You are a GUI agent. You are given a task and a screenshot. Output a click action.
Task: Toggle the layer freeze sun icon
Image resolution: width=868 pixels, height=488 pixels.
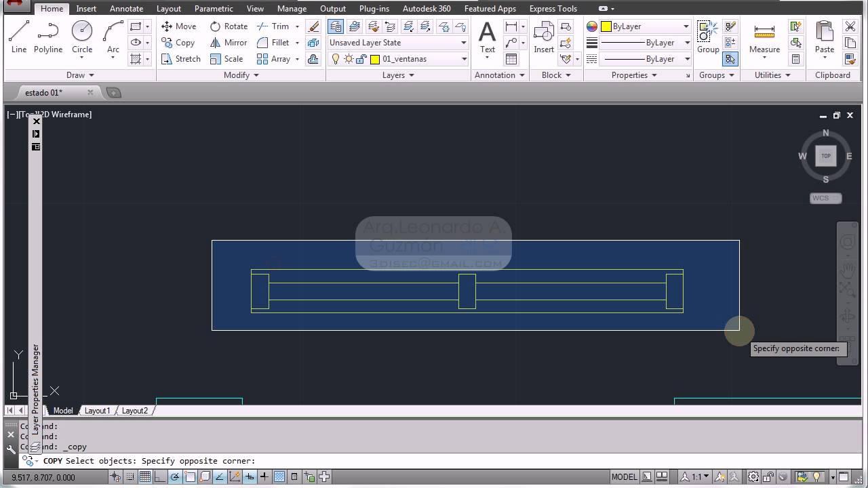(349, 59)
